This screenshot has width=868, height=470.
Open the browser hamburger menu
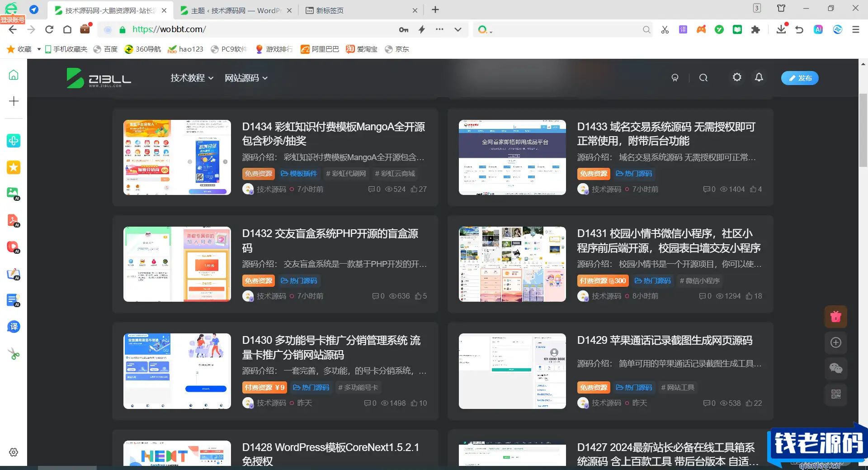[856, 29]
